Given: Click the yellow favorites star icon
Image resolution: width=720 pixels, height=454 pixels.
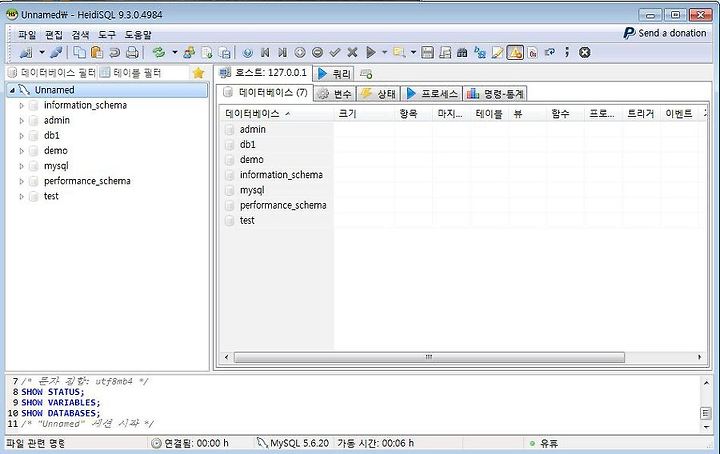Looking at the screenshot, I should (198, 73).
